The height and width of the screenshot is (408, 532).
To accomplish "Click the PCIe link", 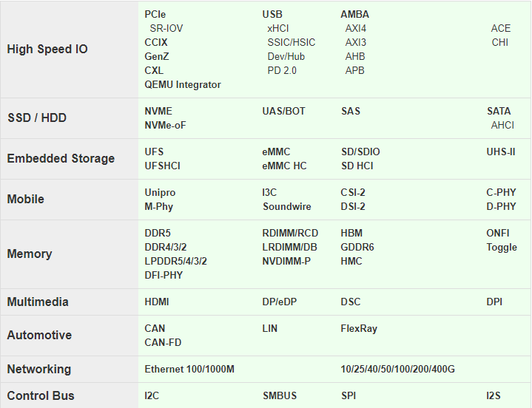I will click(x=155, y=14).
